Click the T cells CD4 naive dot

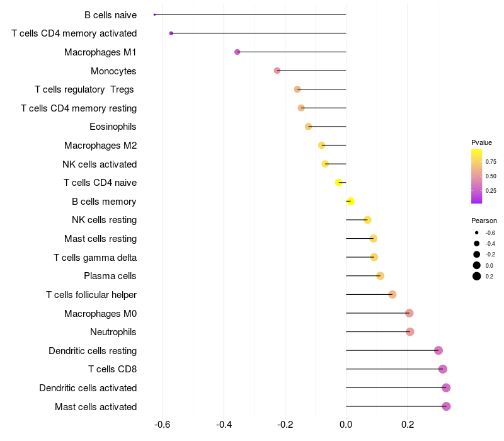[339, 183]
